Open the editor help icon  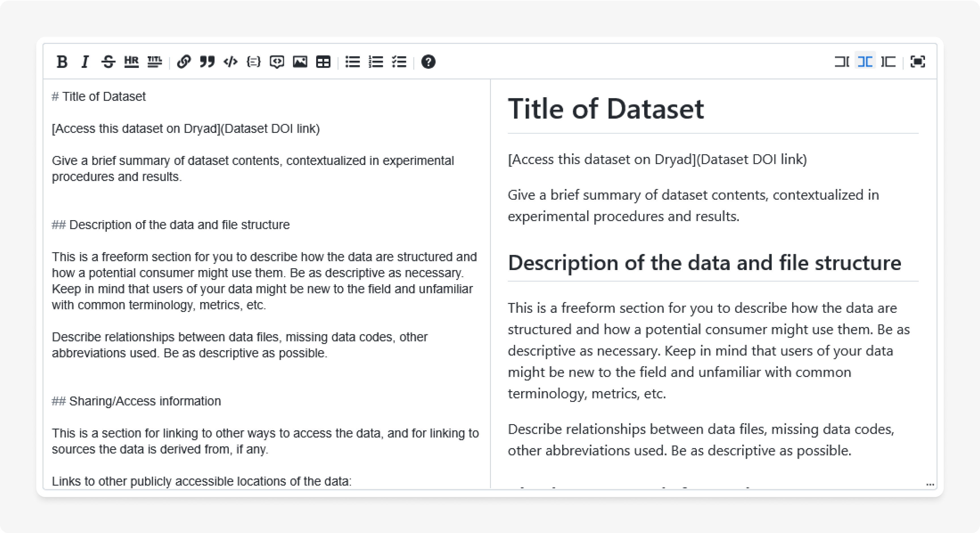tap(428, 61)
